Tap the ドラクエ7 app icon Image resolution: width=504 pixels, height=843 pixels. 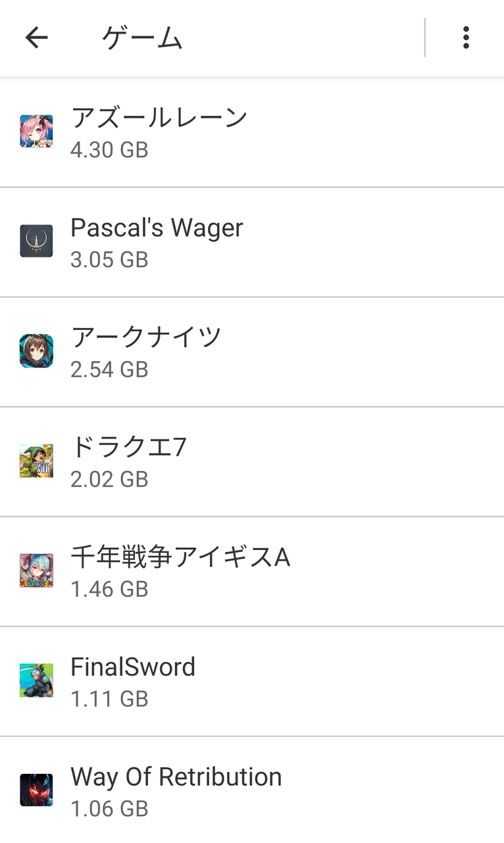[36, 461]
